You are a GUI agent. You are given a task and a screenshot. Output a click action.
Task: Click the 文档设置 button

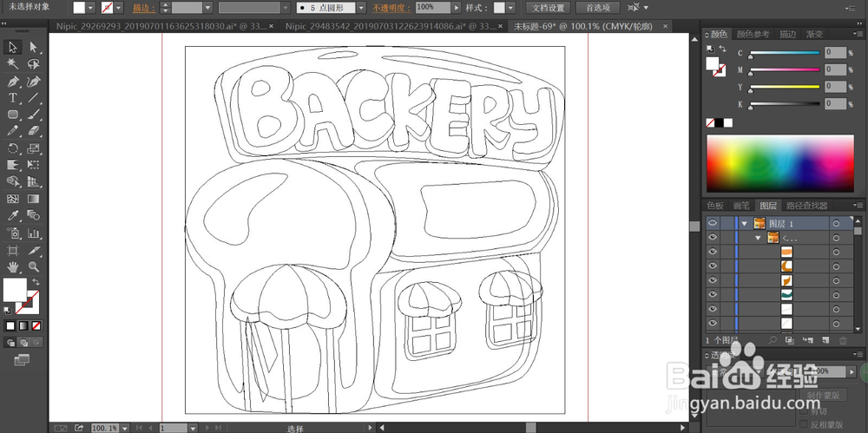click(548, 8)
